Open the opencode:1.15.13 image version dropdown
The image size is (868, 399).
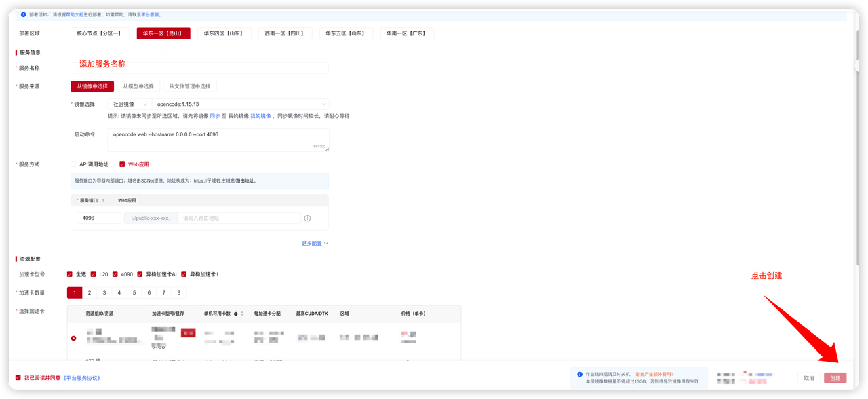[241, 104]
